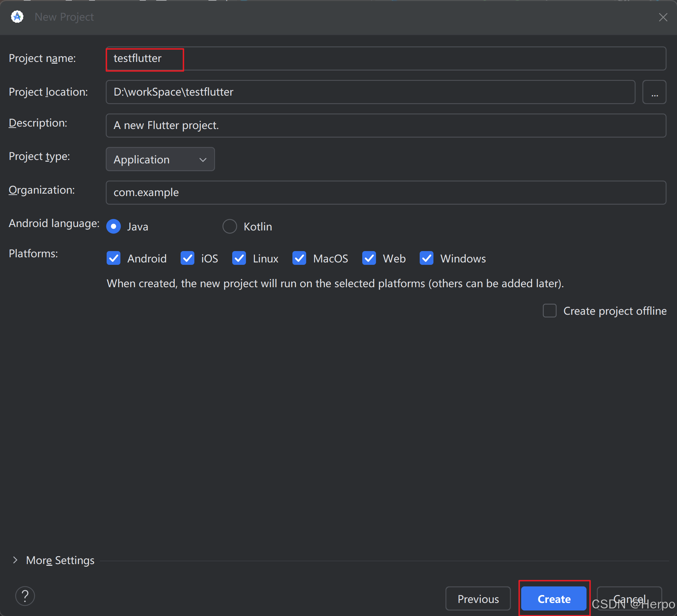Toggle the Linux platform checkbox
The width and height of the screenshot is (677, 616).
point(239,258)
